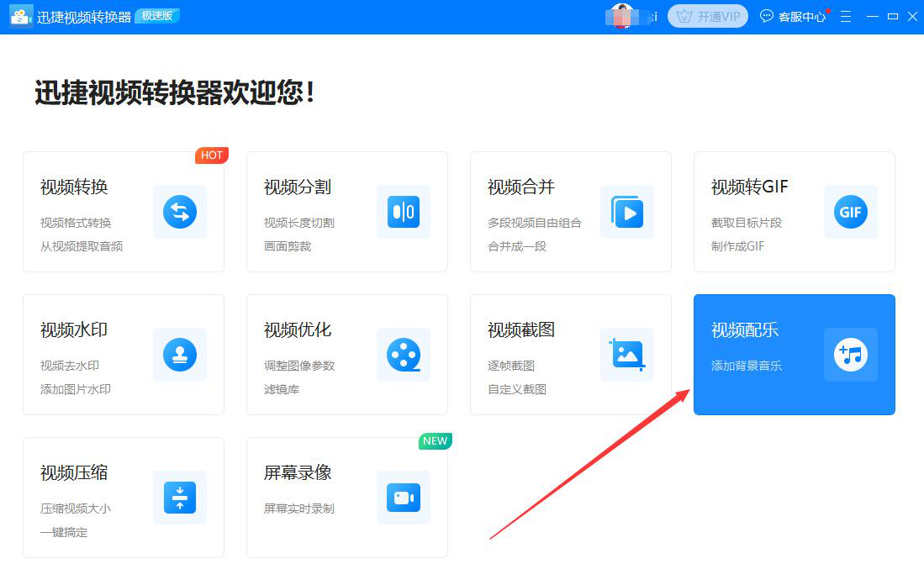Viewport: 924px width, 564px height.
Task: Click the 视频合并 play-stack icon
Action: (x=627, y=212)
